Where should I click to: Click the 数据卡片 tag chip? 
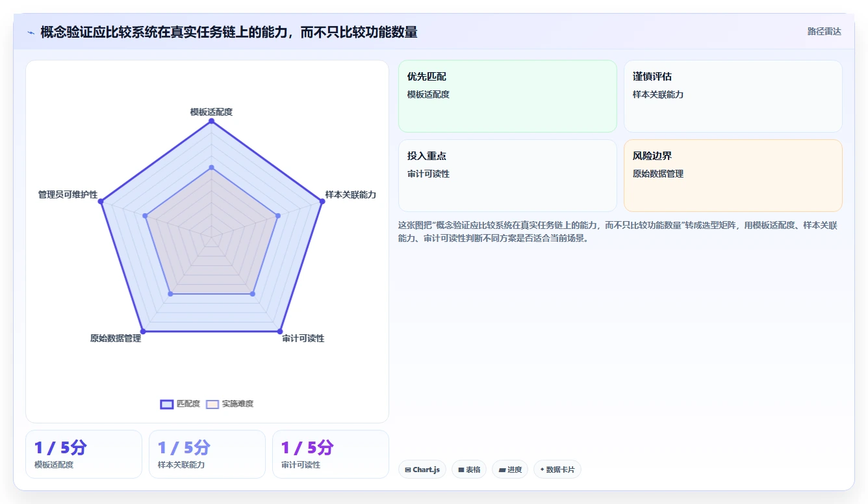[x=557, y=470]
